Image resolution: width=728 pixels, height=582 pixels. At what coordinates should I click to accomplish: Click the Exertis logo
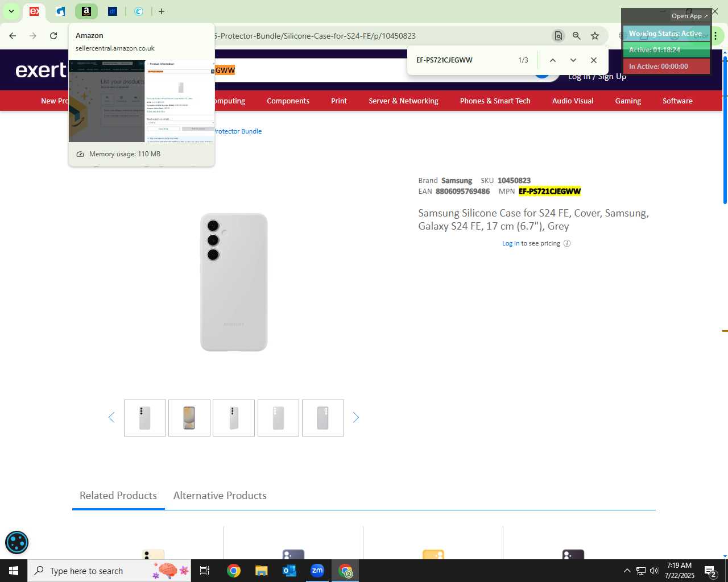(x=41, y=70)
